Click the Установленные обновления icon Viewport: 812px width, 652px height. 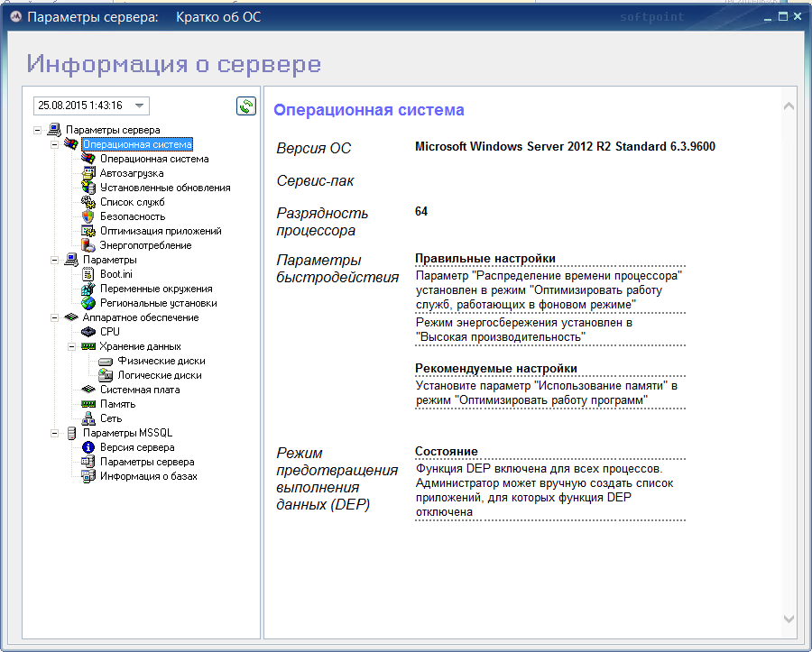(88, 188)
